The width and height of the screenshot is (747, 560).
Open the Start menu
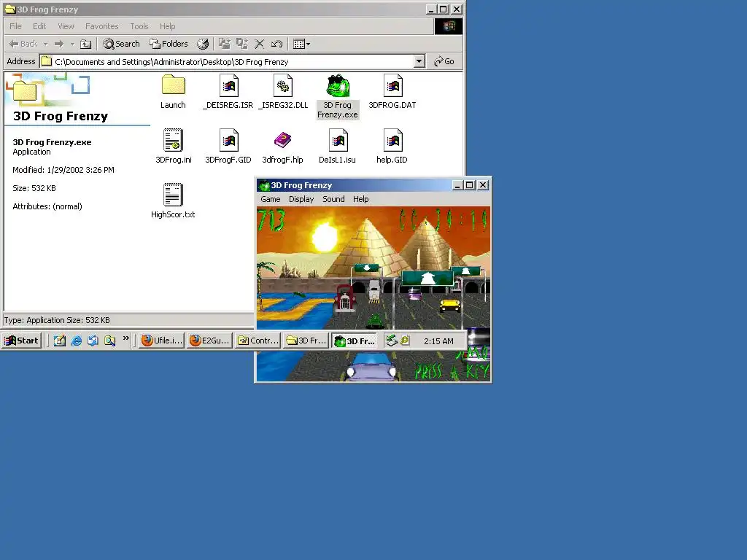coord(21,341)
